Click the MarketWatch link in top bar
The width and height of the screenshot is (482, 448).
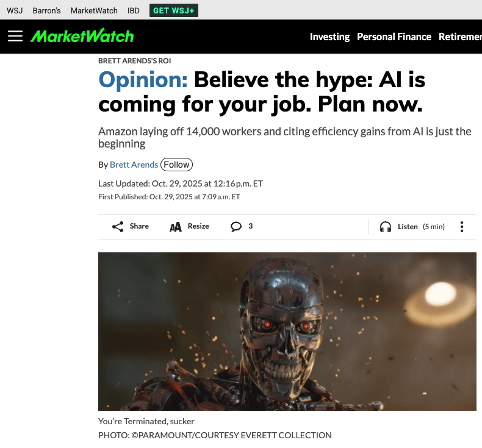[94, 11]
